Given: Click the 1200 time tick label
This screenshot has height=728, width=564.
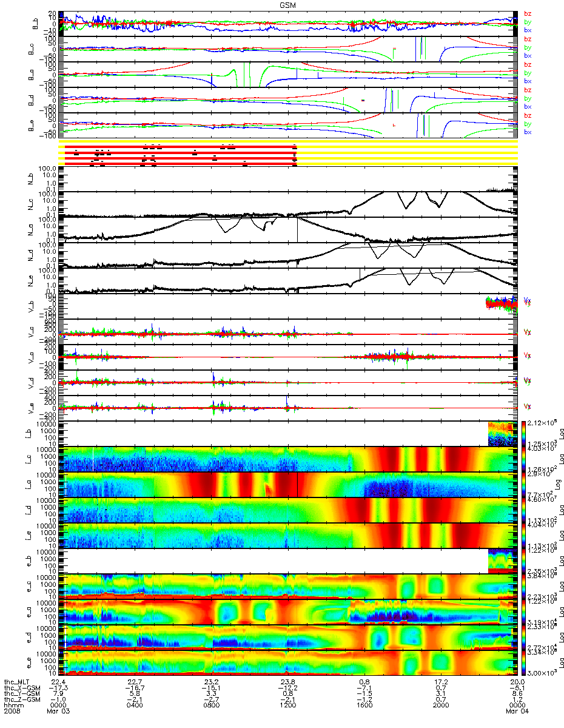Looking at the screenshot, I should [x=287, y=706].
